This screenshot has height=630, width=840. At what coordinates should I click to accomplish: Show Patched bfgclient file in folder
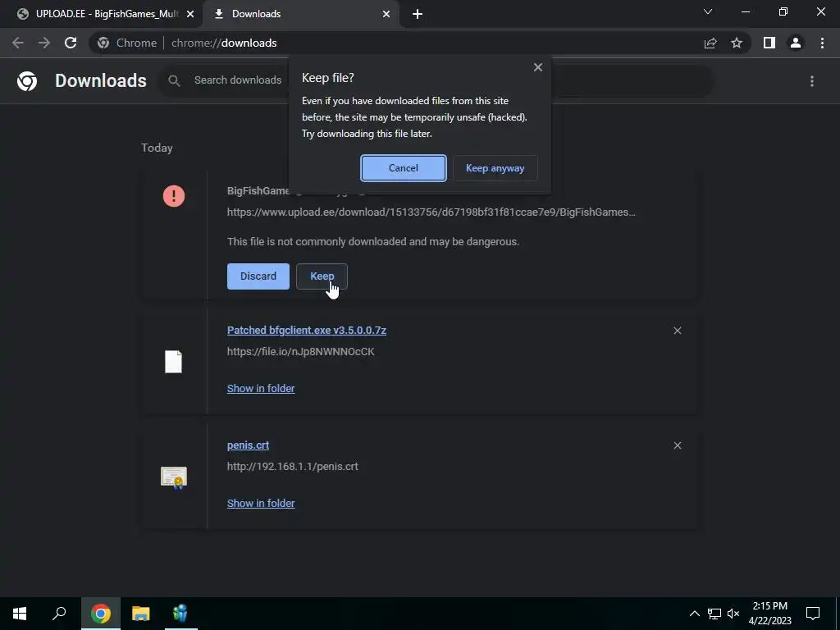[x=261, y=388]
